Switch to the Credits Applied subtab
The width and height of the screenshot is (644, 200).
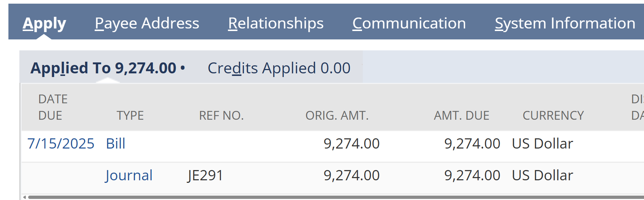click(279, 68)
